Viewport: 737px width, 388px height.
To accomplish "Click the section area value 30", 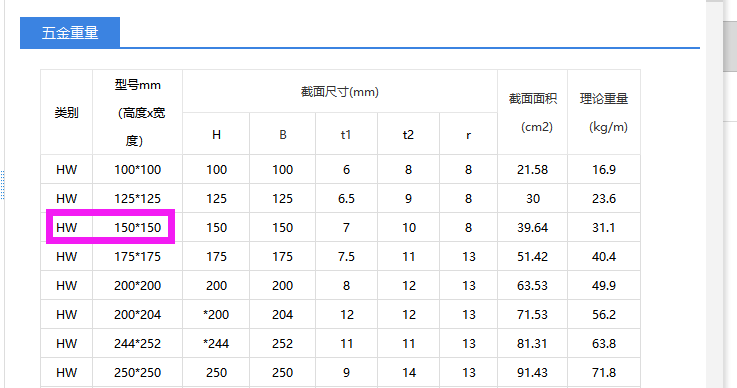I will point(533,198).
